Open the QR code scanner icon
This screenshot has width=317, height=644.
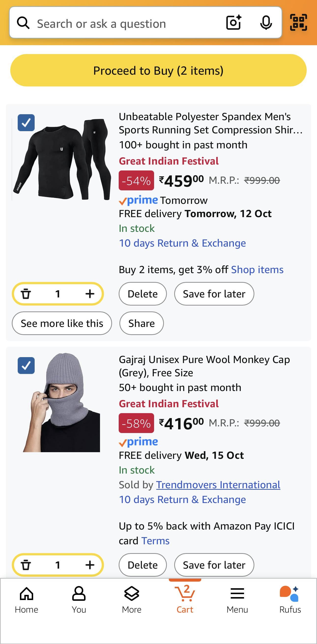(x=298, y=23)
